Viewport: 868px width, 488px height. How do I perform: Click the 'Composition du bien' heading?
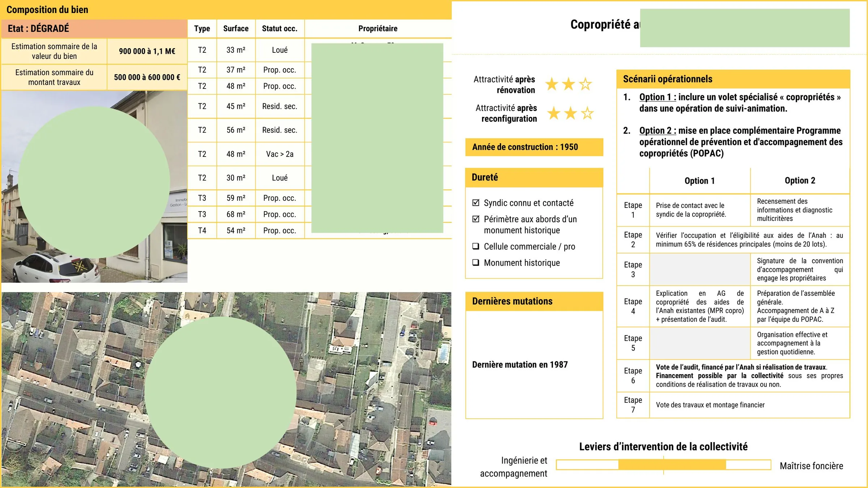(47, 10)
